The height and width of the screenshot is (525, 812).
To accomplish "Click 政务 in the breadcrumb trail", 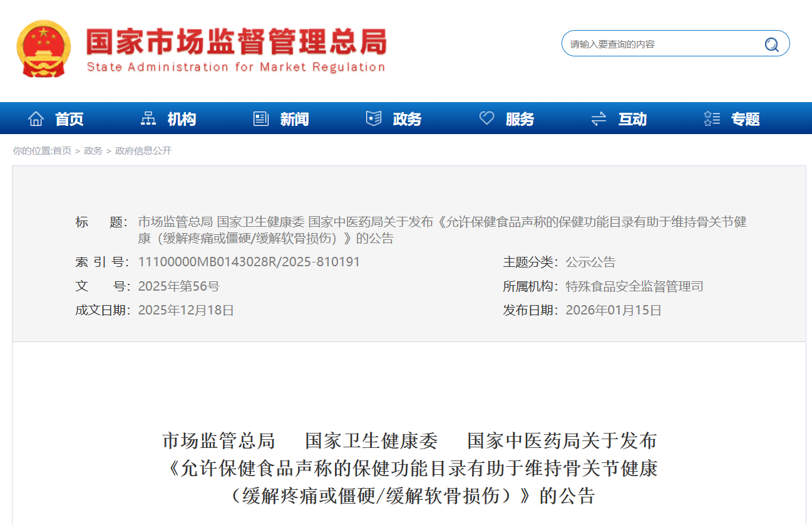I will click(x=91, y=150).
